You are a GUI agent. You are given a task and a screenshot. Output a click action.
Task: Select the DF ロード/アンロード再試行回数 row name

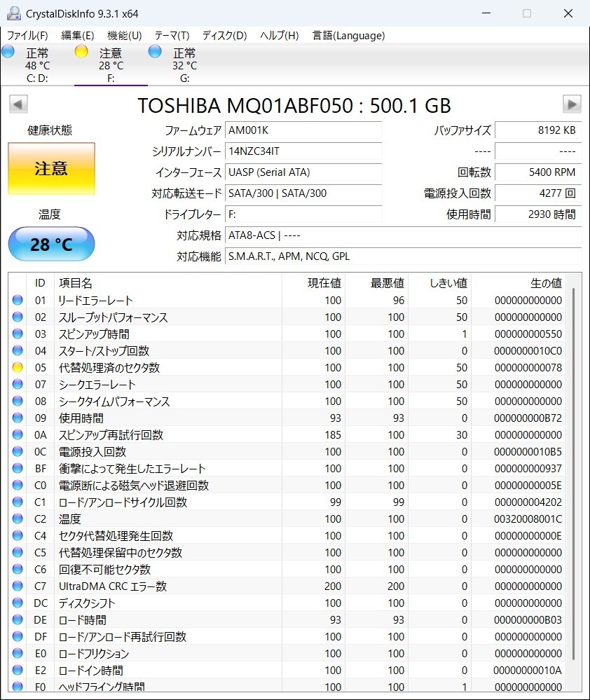tap(123, 637)
